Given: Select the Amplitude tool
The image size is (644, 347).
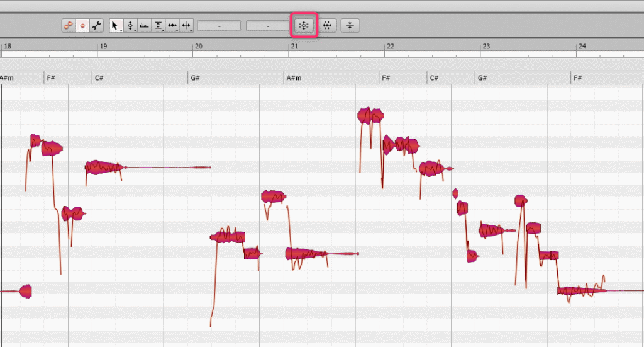Looking at the screenshot, I should click(158, 25).
